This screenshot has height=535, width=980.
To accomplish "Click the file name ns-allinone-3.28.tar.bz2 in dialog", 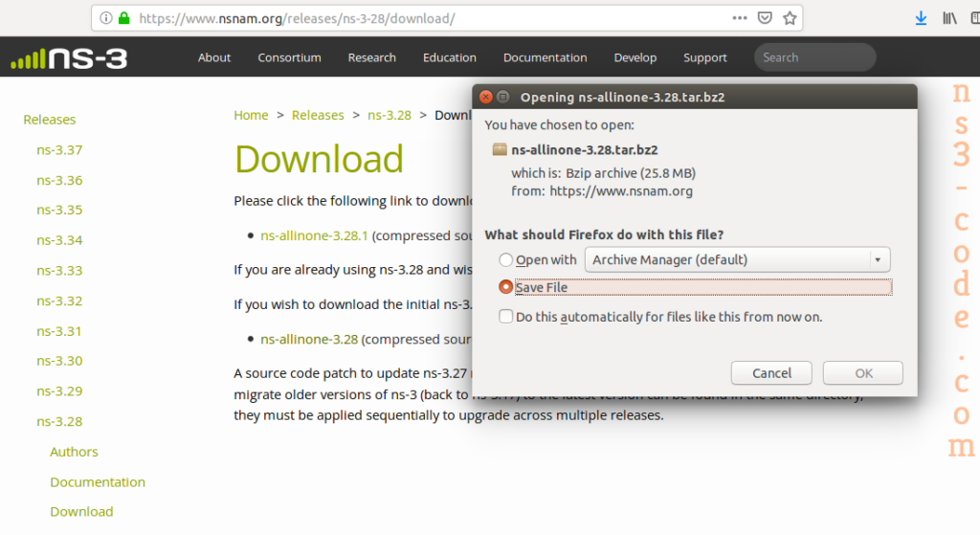I will tap(585, 150).
